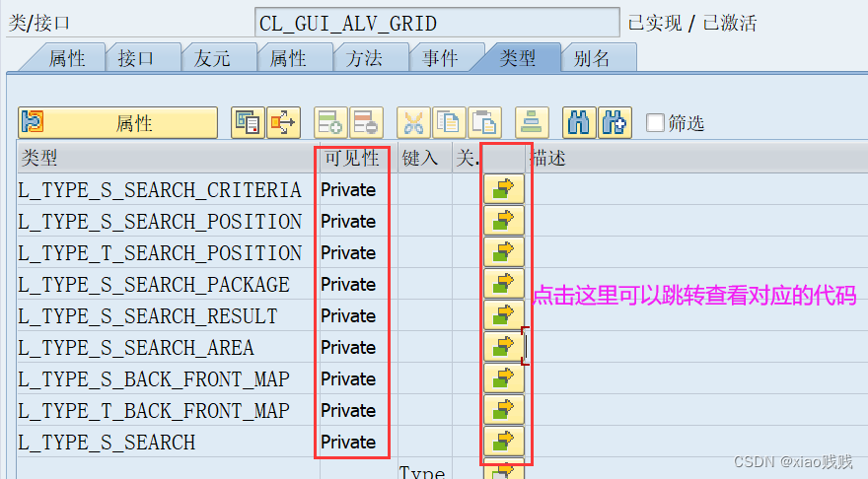The image size is (868, 479).
Task: Click the where-used/navigation arrow toolbar icon
Action: click(283, 123)
